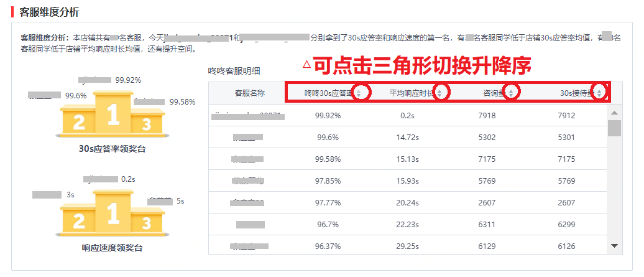Click the 0.2s first place label
The image size is (644, 277).
click(x=129, y=179)
